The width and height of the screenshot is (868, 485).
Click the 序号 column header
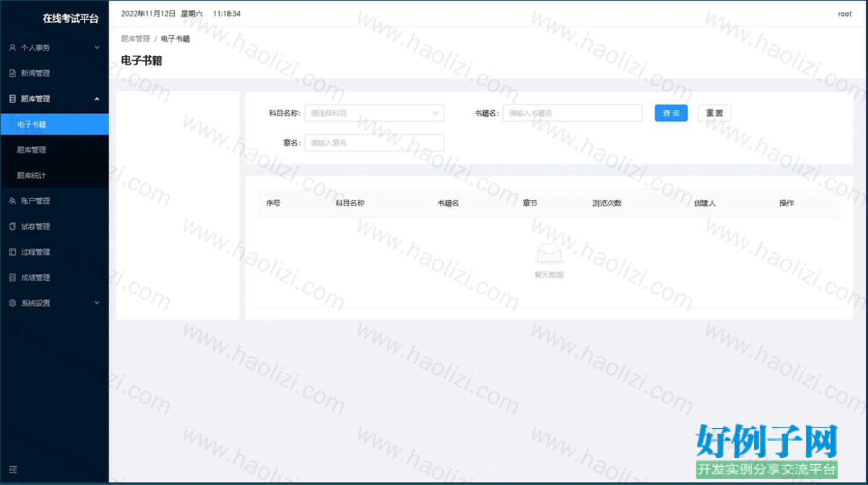tap(273, 204)
